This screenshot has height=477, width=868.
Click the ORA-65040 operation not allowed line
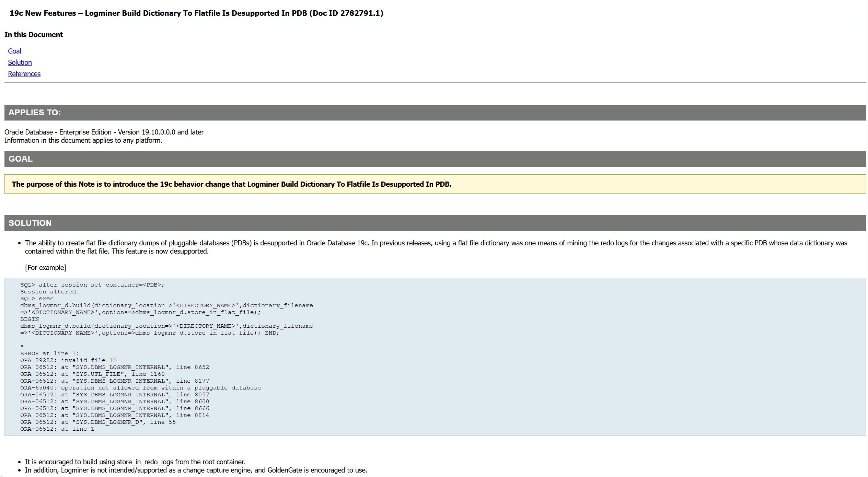140,388
